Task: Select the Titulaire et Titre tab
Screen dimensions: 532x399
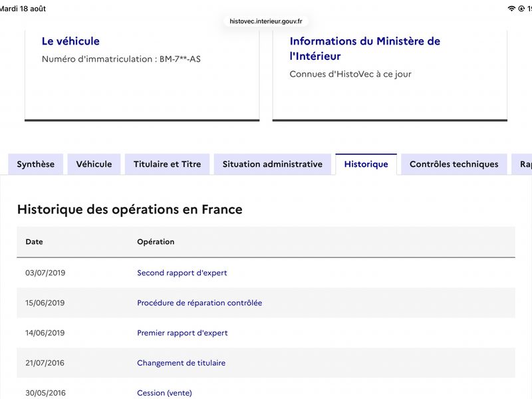Action: [168, 164]
